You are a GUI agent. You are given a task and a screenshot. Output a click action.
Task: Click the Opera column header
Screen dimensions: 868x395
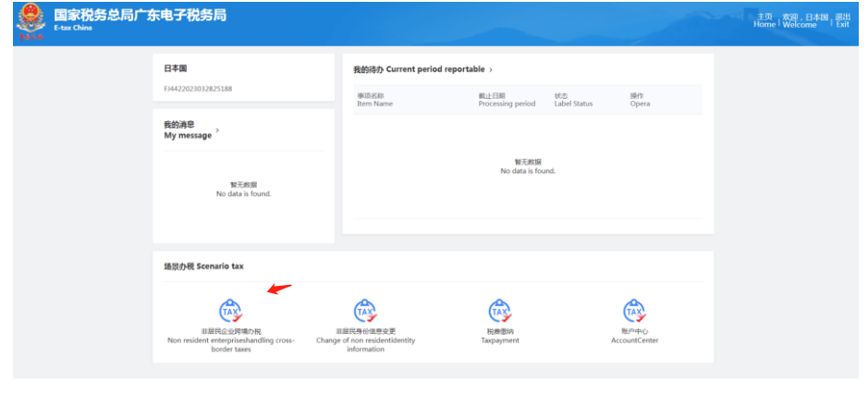640,100
